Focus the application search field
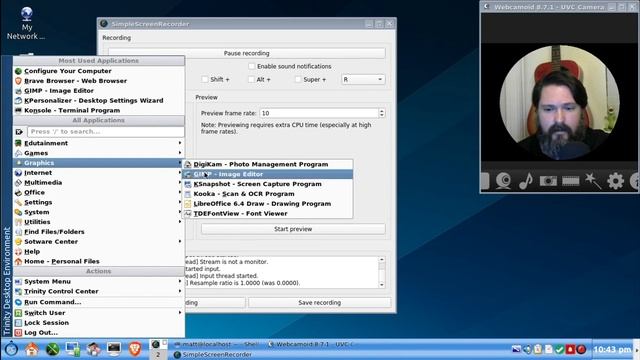640x360 pixels. tap(106, 131)
